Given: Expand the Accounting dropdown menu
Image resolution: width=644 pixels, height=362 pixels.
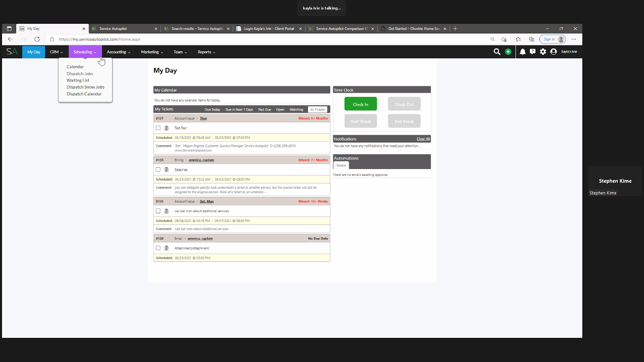Looking at the screenshot, I should point(119,52).
